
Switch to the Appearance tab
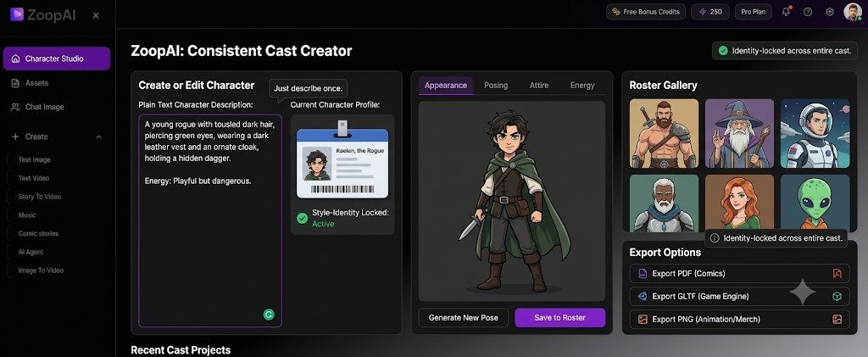coord(446,86)
